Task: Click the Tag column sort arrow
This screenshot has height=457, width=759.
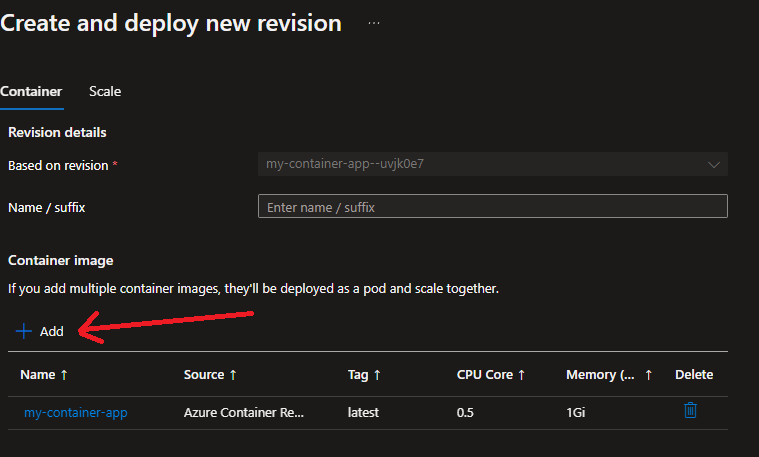Action: [377, 375]
